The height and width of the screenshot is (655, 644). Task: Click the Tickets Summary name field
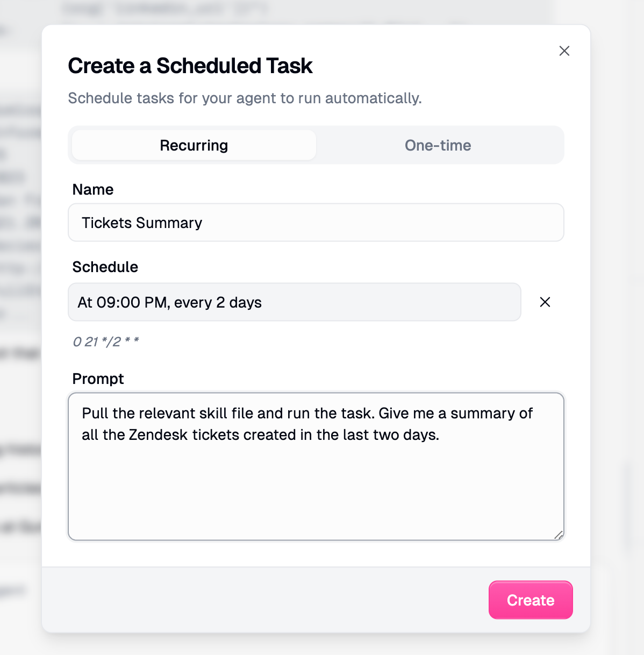[316, 222]
